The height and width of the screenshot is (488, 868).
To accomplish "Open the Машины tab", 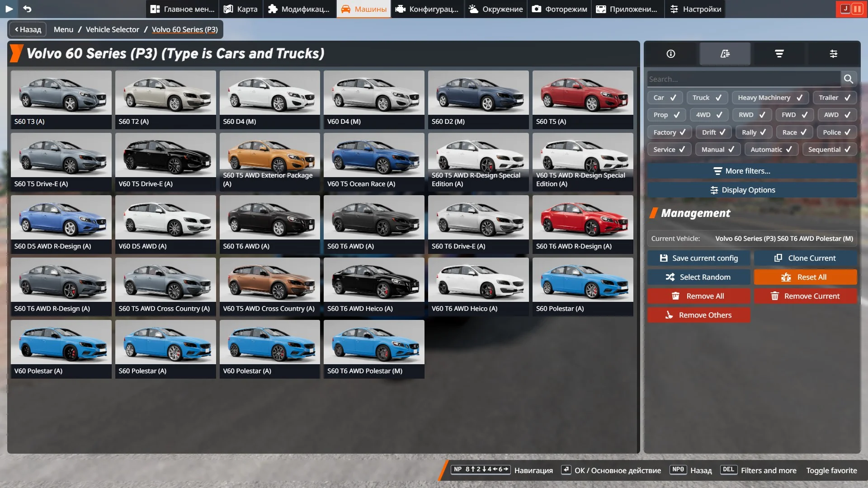I will pos(363,9).
